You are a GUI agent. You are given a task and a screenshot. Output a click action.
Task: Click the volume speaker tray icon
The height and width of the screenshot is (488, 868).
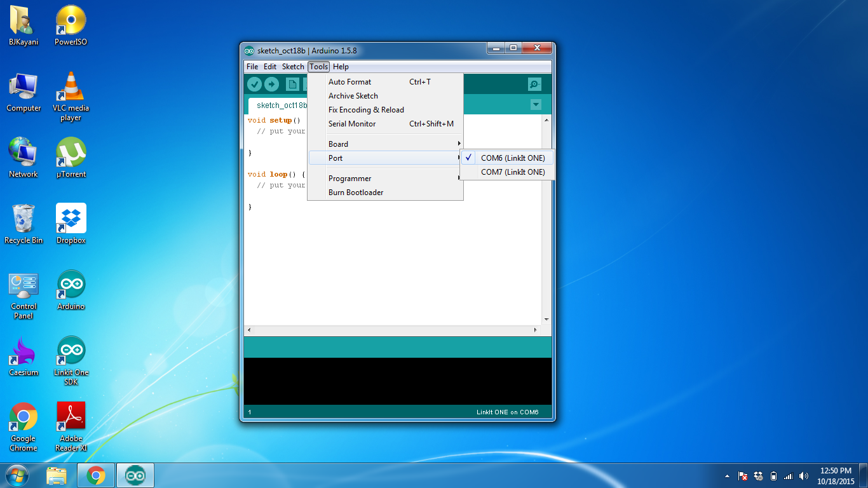(x=804, y=476)
